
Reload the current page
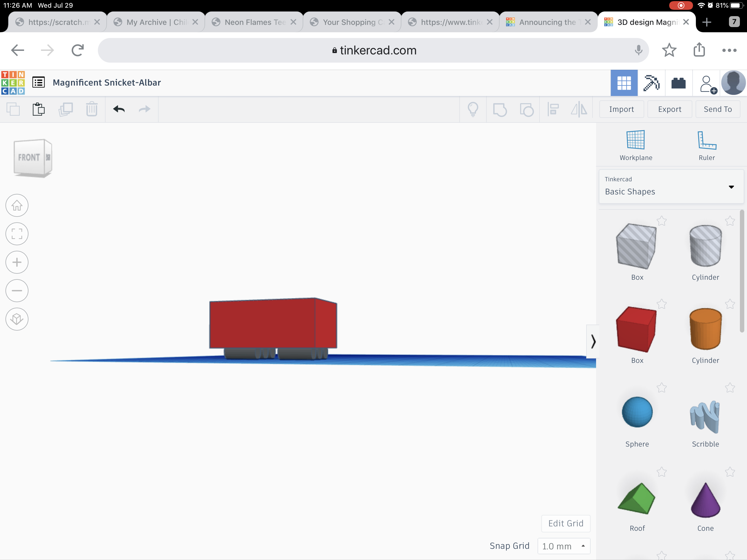click(x=77, y=50)
